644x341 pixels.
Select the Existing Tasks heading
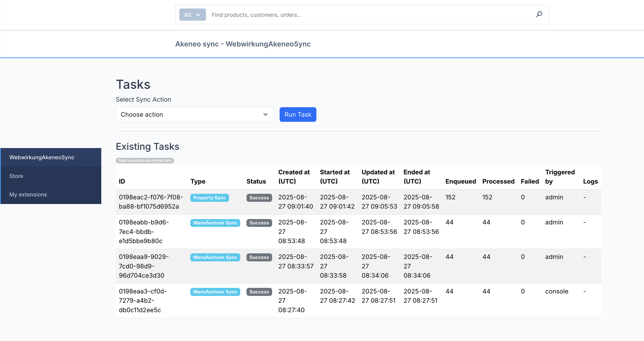point(147,146)
